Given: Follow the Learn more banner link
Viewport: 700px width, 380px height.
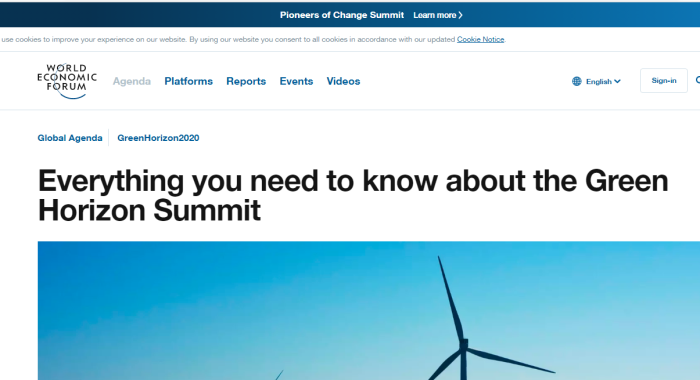Looking at the screenshot, I should [438, 15].
